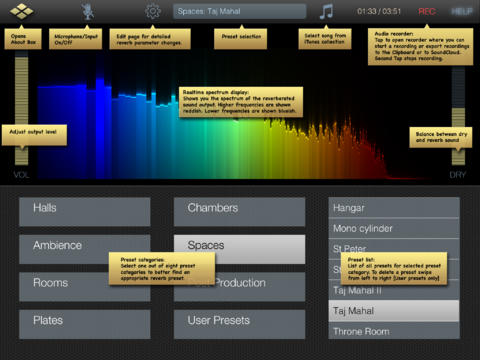Toggle the microphone input icon
Screen dimensions: 480x360
(88, 11)
